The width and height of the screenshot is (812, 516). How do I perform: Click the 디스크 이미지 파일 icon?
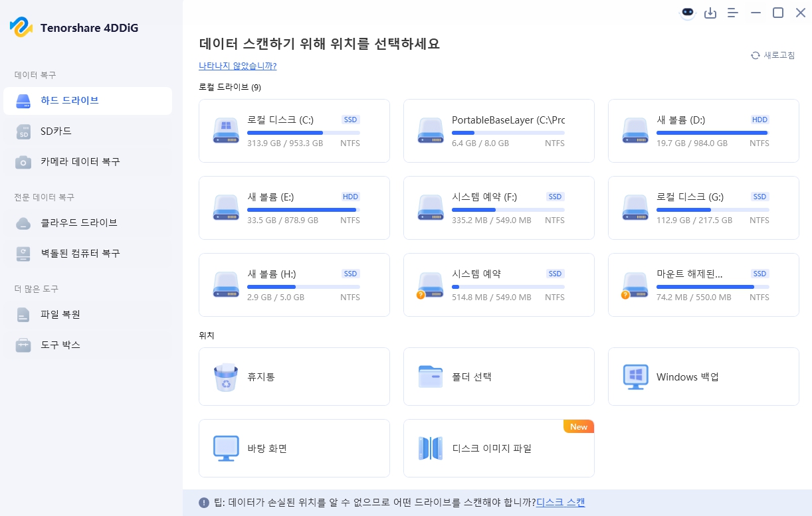click(x=431, y=448)
